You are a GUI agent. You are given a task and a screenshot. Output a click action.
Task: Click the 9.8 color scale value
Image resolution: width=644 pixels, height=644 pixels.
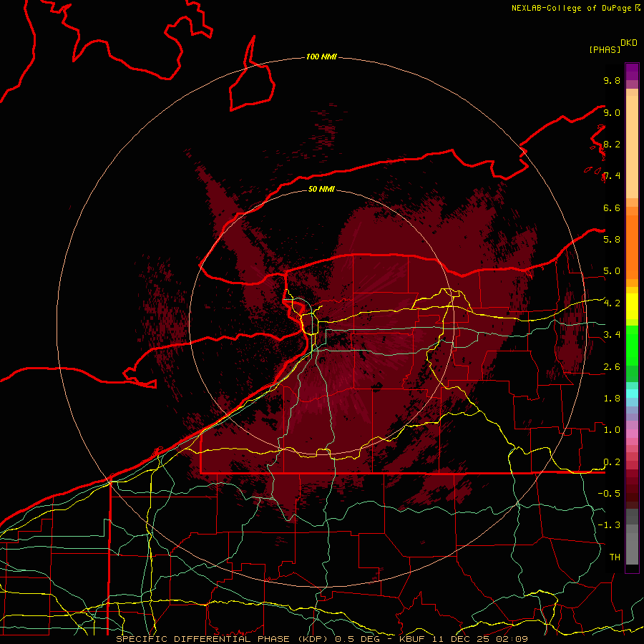point(612,80)
